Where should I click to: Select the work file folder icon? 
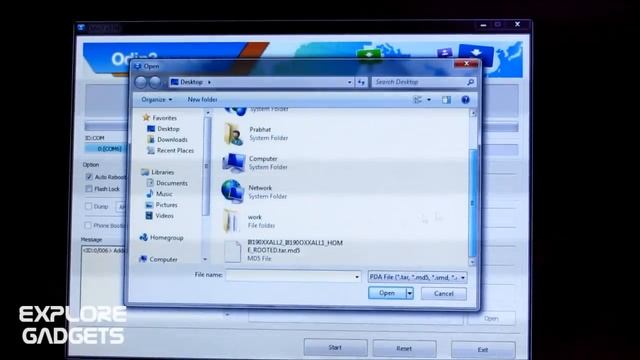231,220
